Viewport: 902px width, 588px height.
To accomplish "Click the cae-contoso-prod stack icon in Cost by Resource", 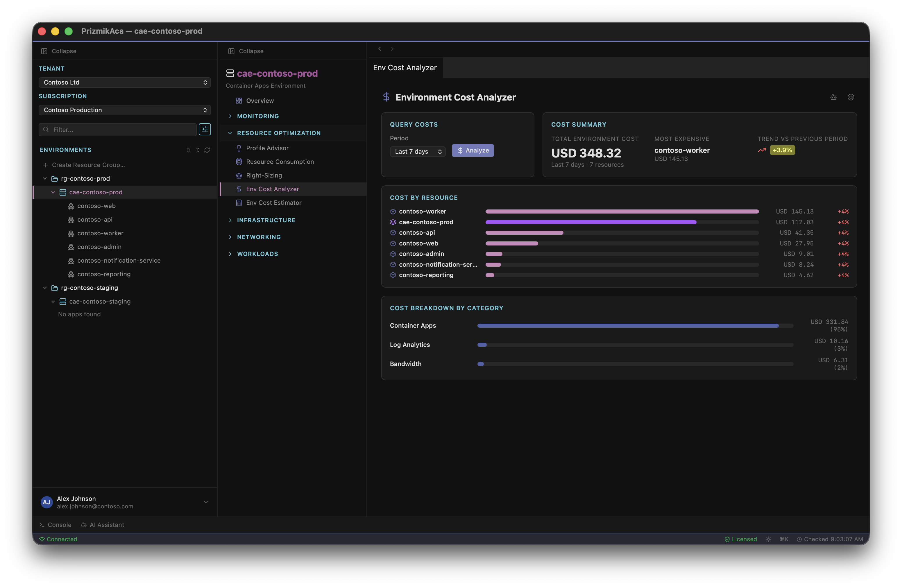I will pyautogui.click(x=393, y=222).
